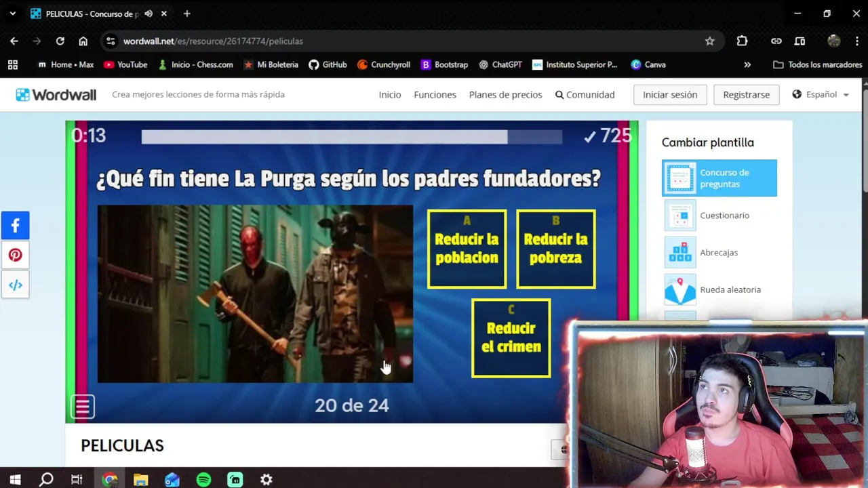Open a new browser tab
Viewport: 868px width, 488px height.
click(186, 14)
